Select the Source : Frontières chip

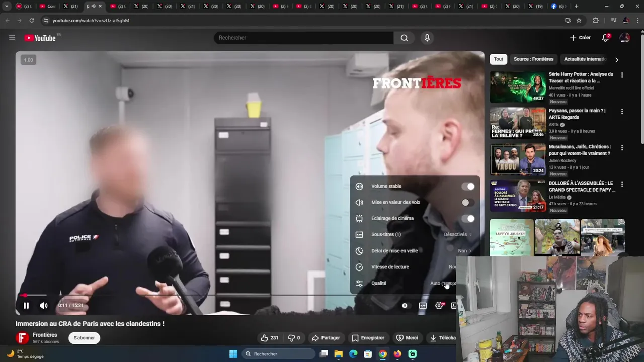tap(533, 59)
